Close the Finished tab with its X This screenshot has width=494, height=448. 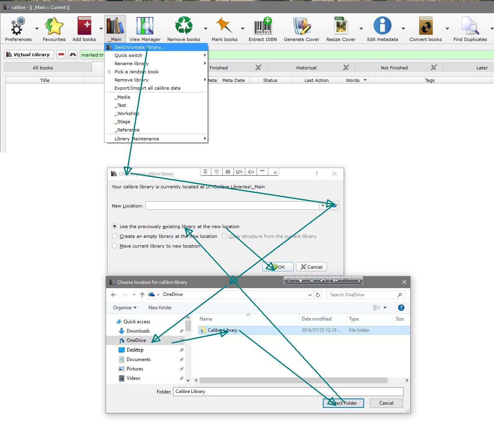(x=258, y=67)
